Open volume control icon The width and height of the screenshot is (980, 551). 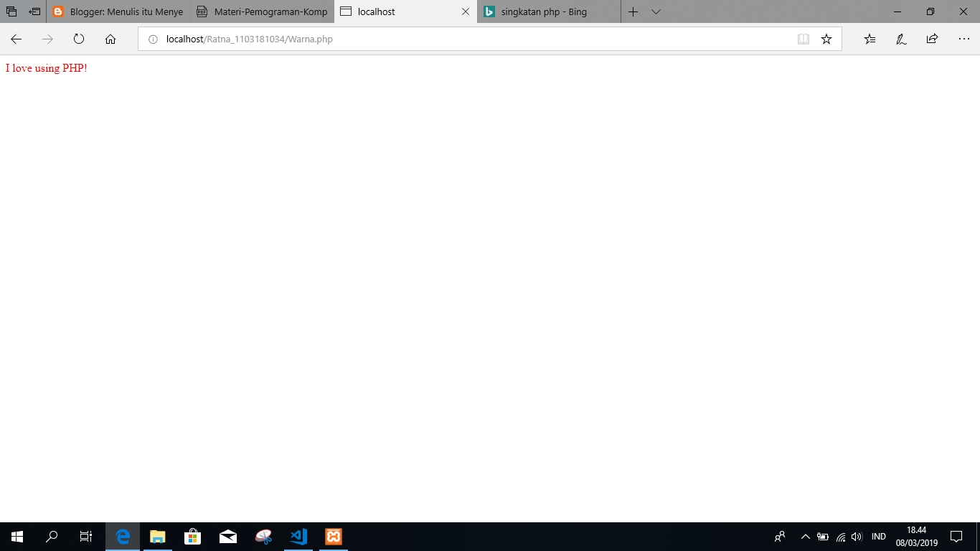pos(857,537)
